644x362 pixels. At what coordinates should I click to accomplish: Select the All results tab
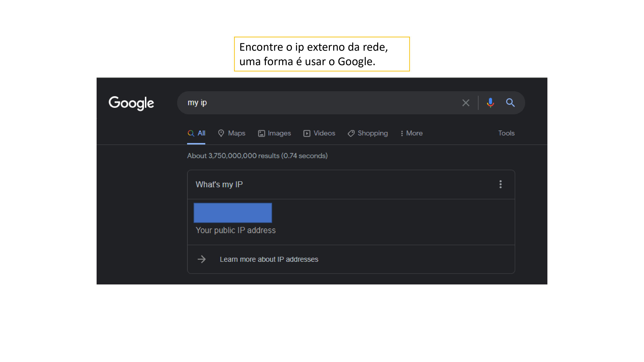tap(196, 133)
